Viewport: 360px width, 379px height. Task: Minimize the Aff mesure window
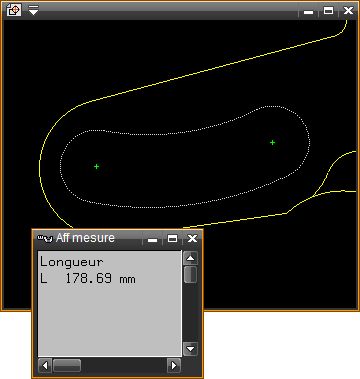point(153,239)
